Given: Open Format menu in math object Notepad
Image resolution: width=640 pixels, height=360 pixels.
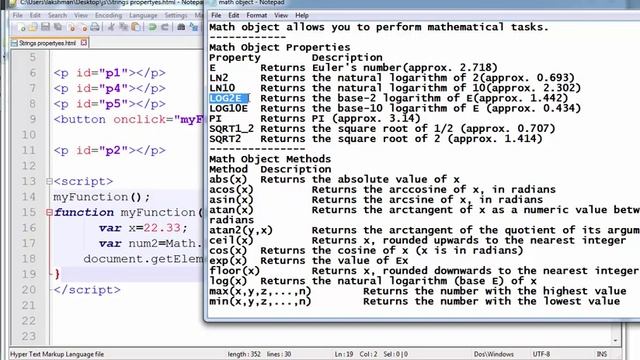Looking at the screenshot, I should tap(256, 16).
